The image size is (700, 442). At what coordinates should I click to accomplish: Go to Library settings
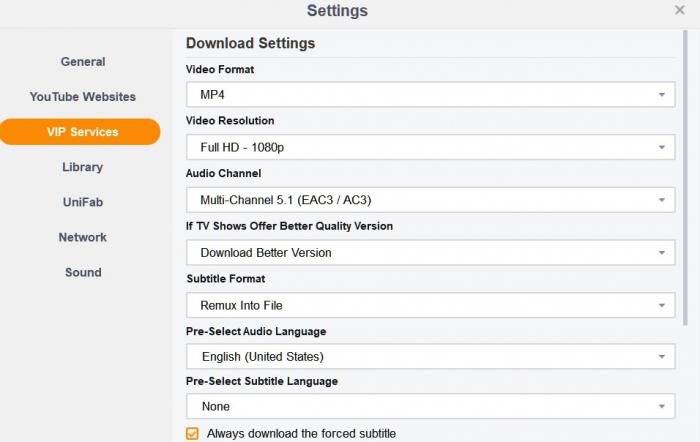(82, 167)
